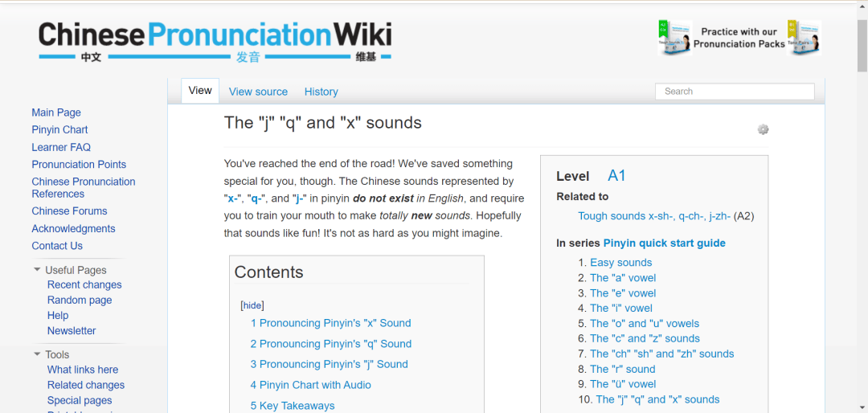Image resolution: width=868 pixels, height=413 pixels.
Task: Open the Pinyin Chart link
Action: click(x=59, y=129)
